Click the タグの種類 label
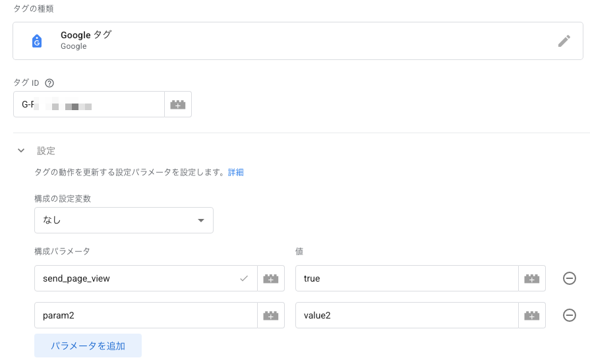This screenshot has width=590, height=364. click(34, 9)
